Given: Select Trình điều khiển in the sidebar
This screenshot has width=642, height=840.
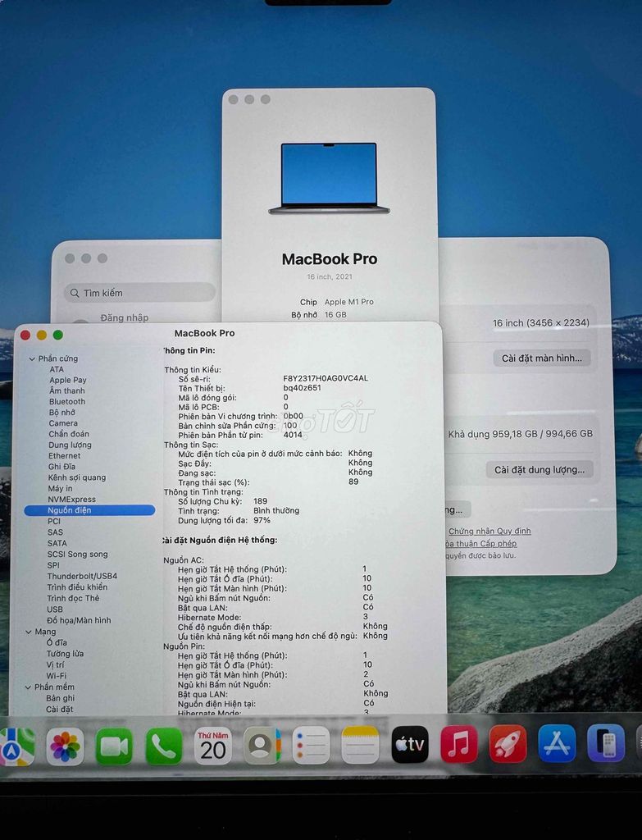Looking at the screenshot, I should tap(77, 587).
